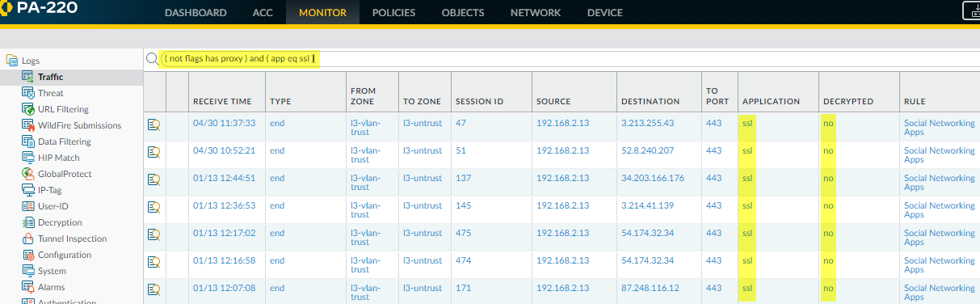The image size is (980, 304).
Task: Open WildFire Submissions logs
Action: tap(79, 125)
